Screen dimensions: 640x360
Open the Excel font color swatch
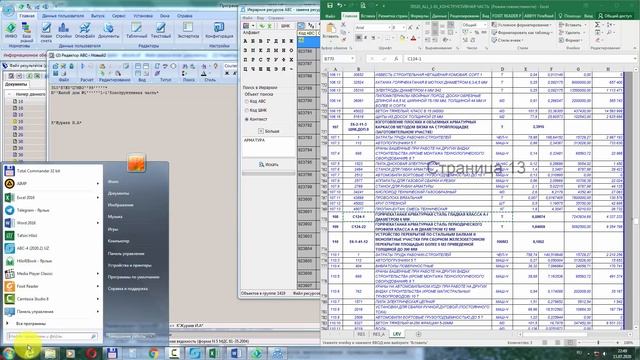pos(413,38)
